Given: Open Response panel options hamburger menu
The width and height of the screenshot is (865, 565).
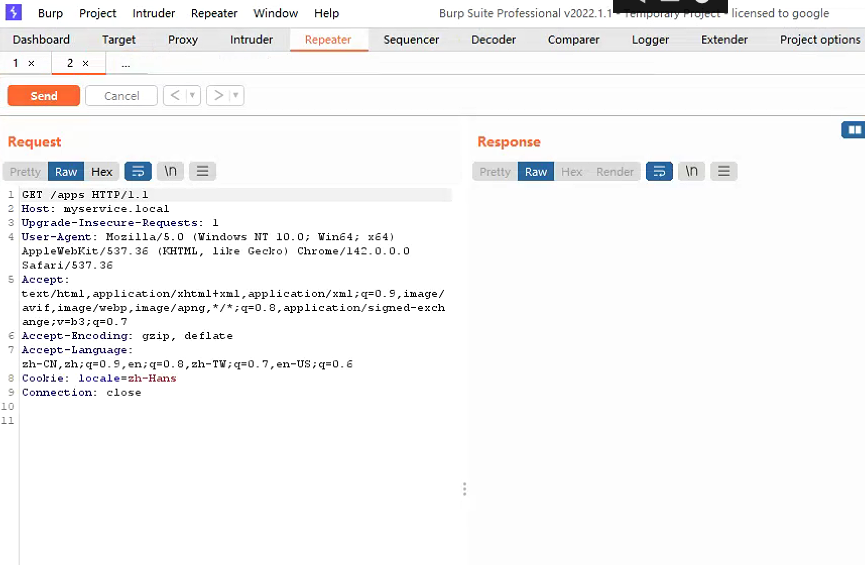Looking at the screenshot, I should (x=724, y=172).
